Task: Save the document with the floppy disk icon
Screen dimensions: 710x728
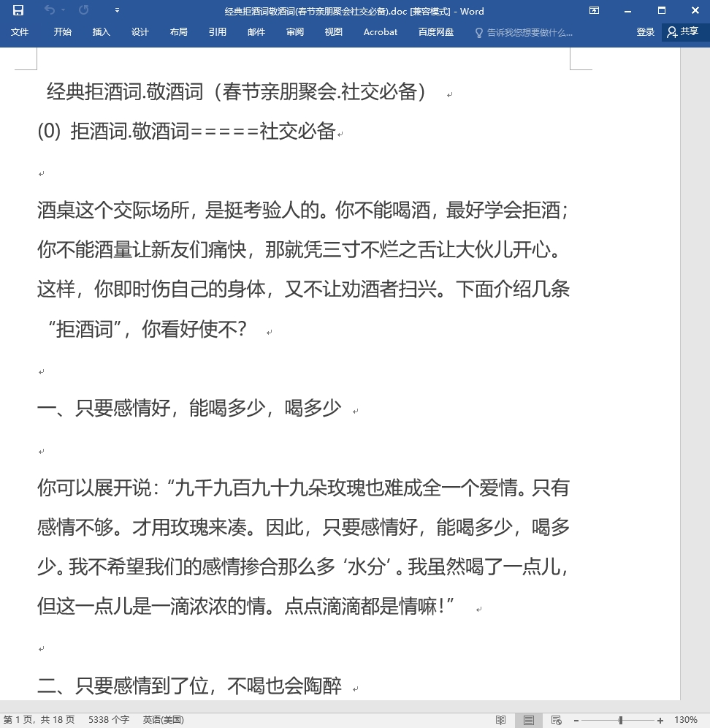Action: 18,10
